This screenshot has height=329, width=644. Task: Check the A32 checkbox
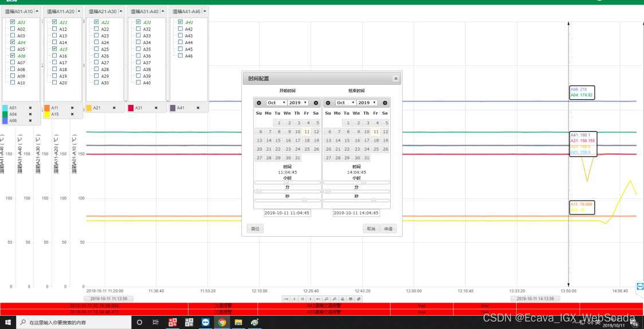coord(139,29)
